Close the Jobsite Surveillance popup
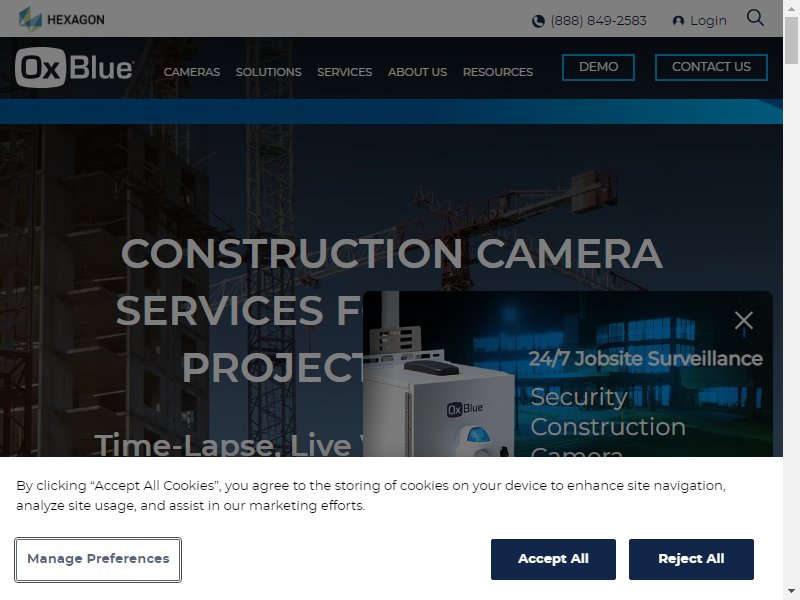This screenshot has width=800, height=600. click(744, 320)
